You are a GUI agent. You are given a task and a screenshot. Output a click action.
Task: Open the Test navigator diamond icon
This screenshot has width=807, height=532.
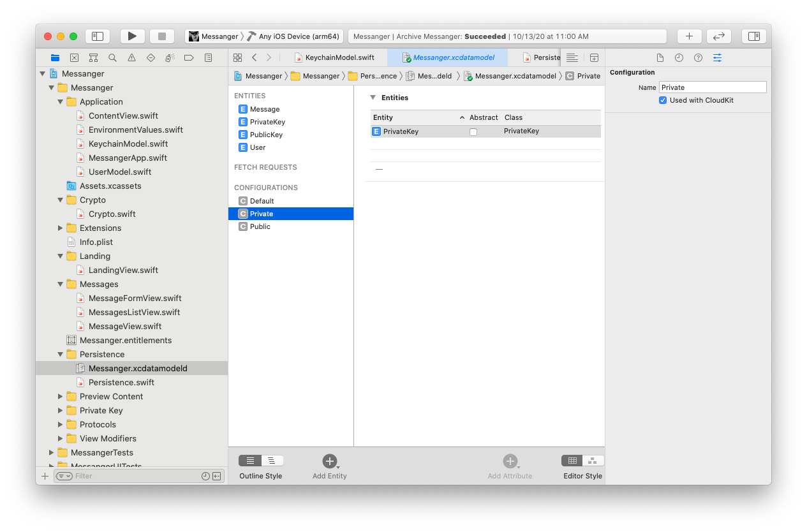click(151, 57)
